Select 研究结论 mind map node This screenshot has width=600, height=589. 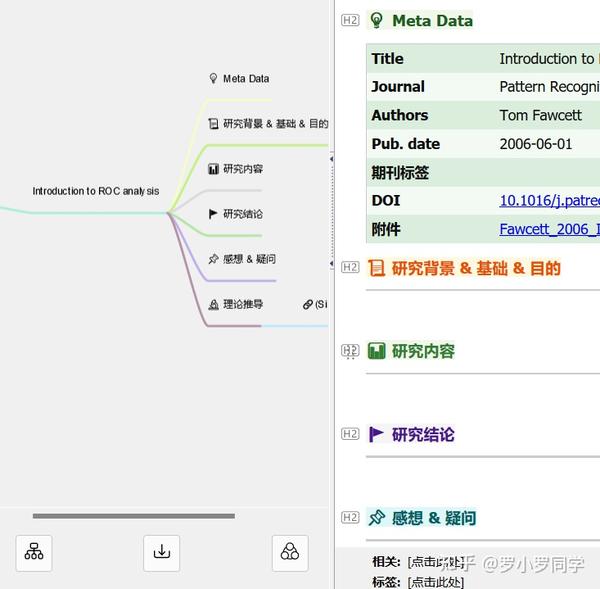click(x=243, y=214)
